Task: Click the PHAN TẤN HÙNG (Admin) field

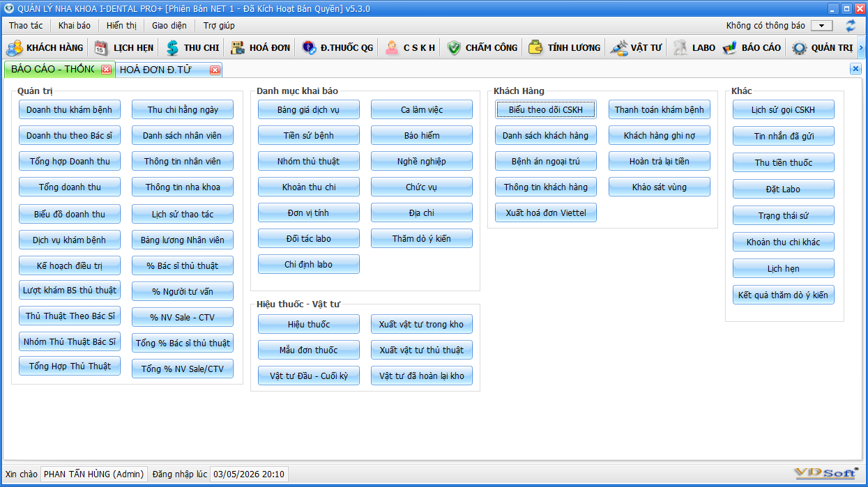Action: [94, 474]
